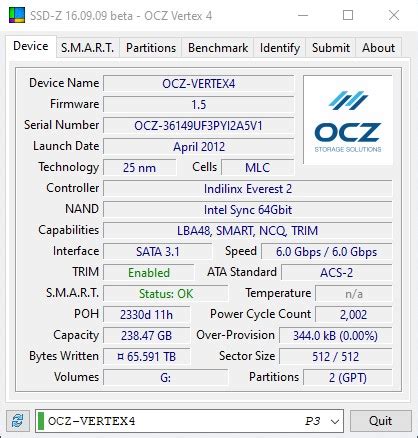Open the Partitions tab
This screenshot has height=438, width=418.
151,48
